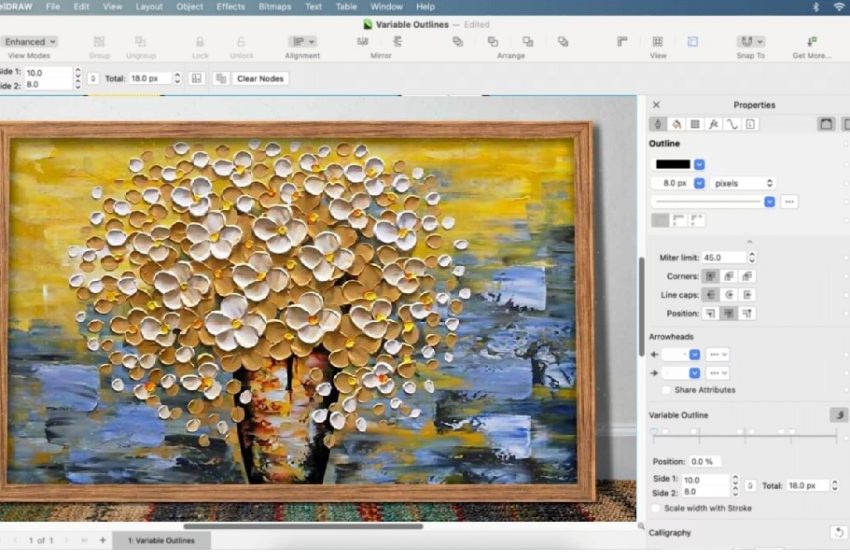850x560 pixels.
Task: Select the Outline tab icon in Properties
Action: tap(658, 124)
